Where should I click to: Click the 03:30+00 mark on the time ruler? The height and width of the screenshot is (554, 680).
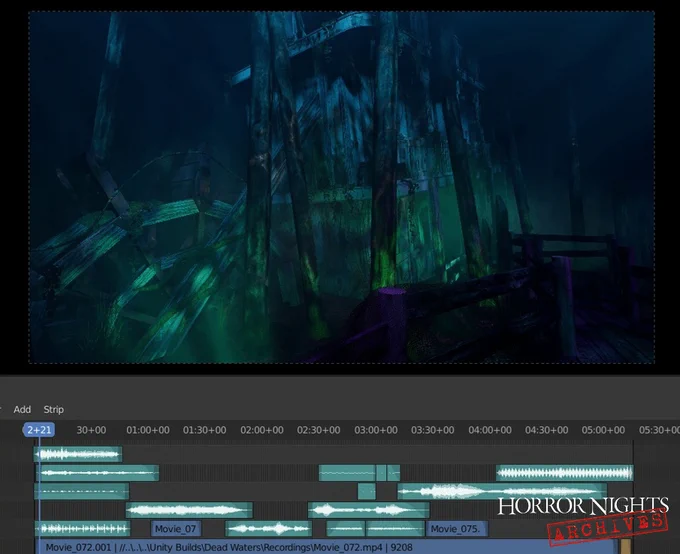click(433, 430)
